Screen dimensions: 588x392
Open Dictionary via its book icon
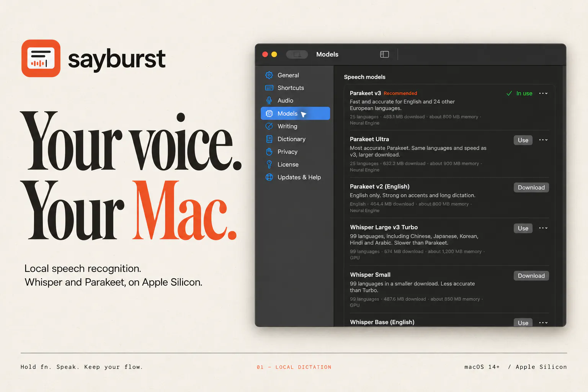pos(269,139)
